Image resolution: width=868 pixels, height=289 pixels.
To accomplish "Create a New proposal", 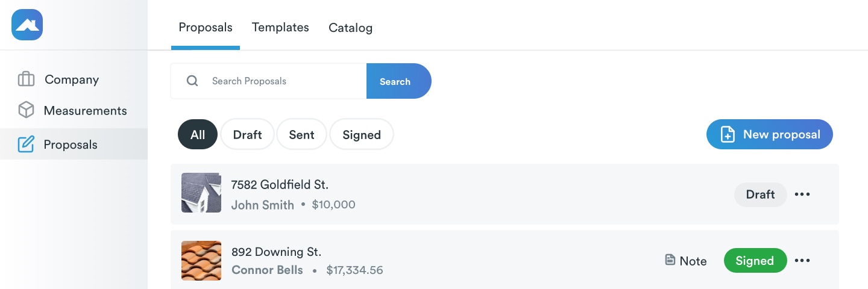I will coord(770,134).
